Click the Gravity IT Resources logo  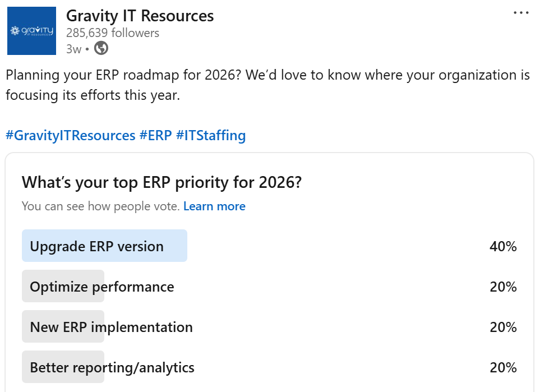tap(31, 31)
